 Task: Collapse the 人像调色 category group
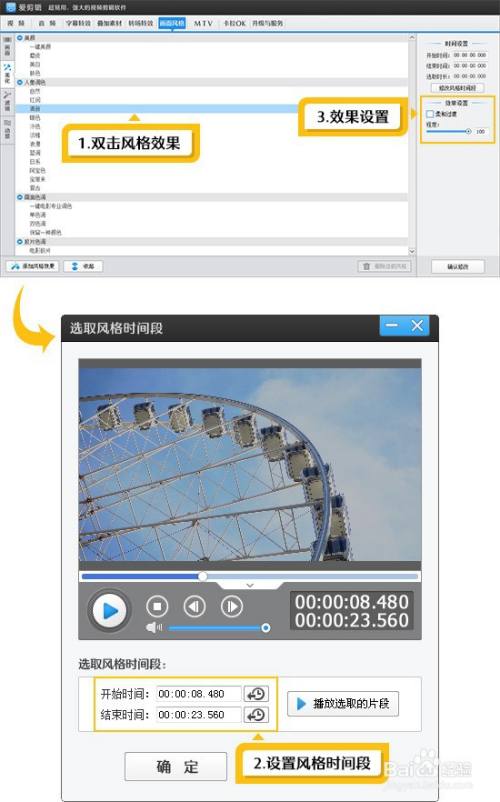pos(20,82)
